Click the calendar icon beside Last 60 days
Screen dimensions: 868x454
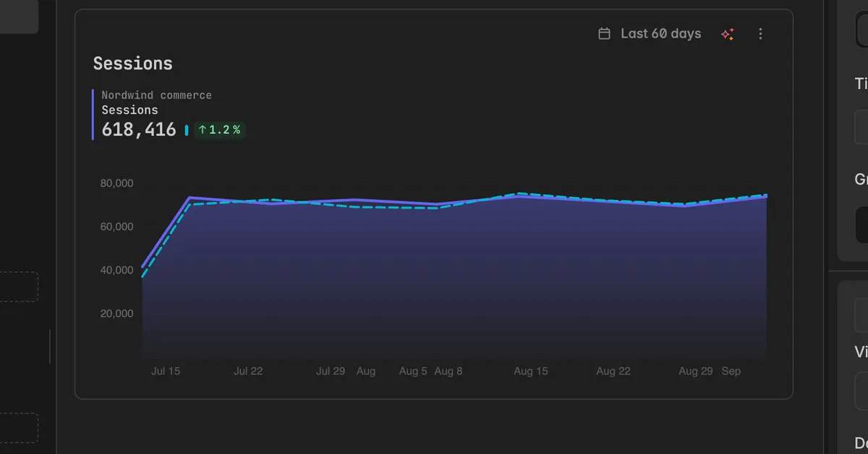point(604,34)
